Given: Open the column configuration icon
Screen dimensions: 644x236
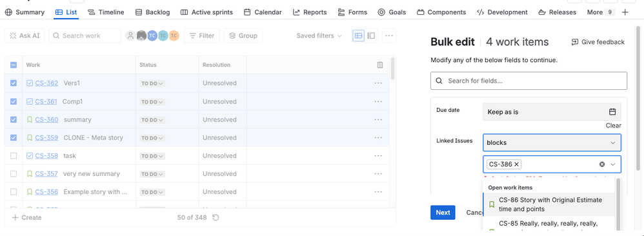Looking at the screenshot, I should click(380, 65).
